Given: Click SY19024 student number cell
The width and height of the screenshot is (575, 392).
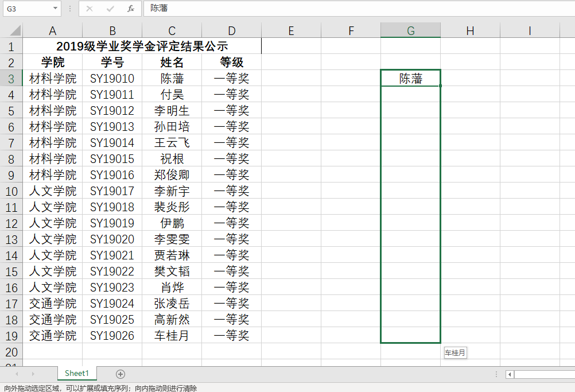Looking at the screenshot, I should pyautogui.click(x=112, y=303).
